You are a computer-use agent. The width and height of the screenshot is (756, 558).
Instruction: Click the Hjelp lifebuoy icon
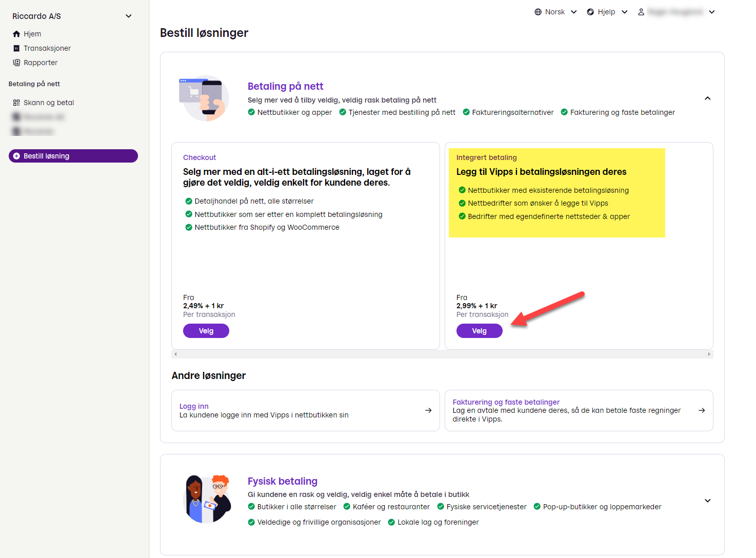click(590, 12)
